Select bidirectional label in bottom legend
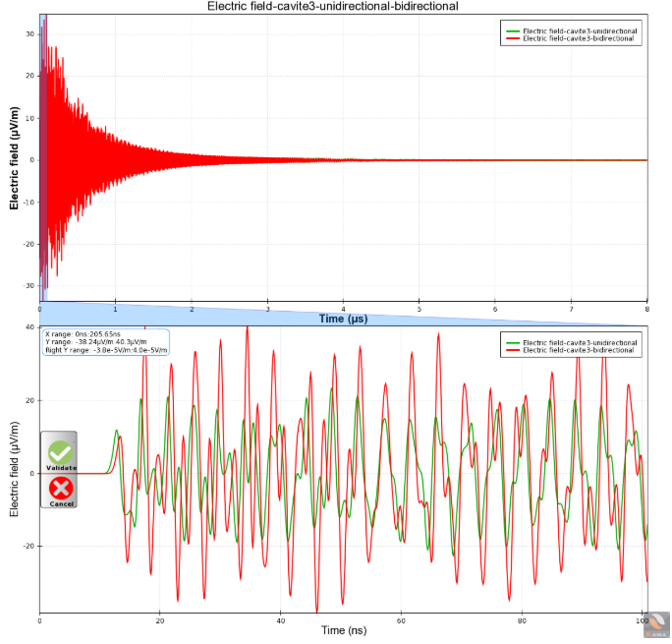 pyautogui.click(x=578, y=350)
